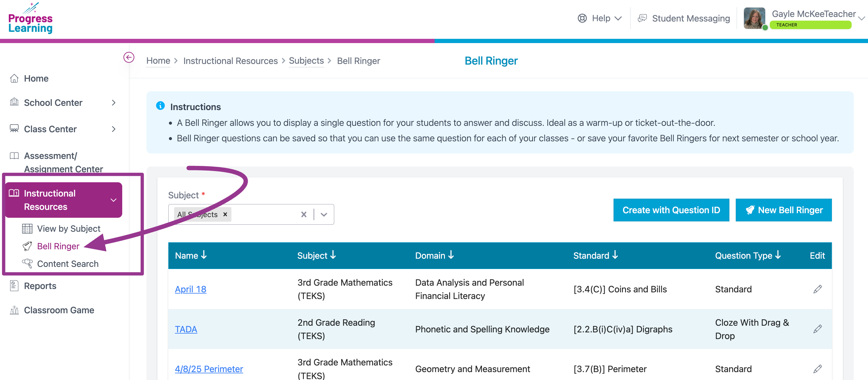Clear the Subject field selection
868x380 pixels.
[x=304, y=214]
